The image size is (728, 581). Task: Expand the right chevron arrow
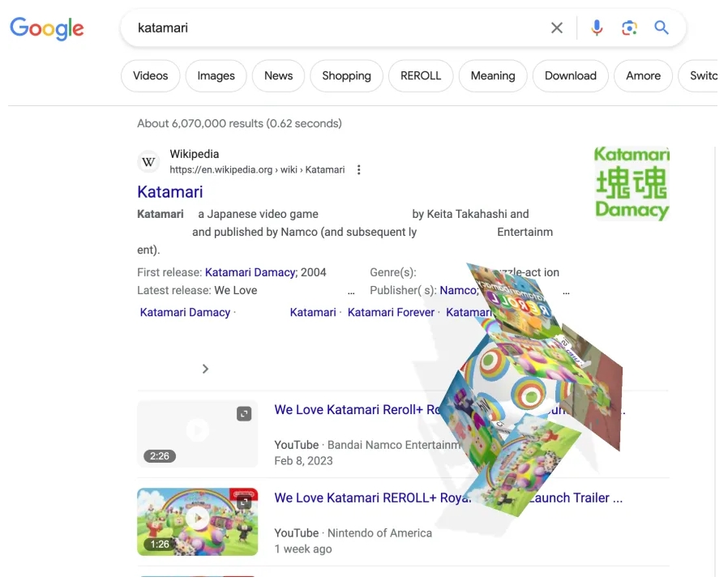[205, 369]
